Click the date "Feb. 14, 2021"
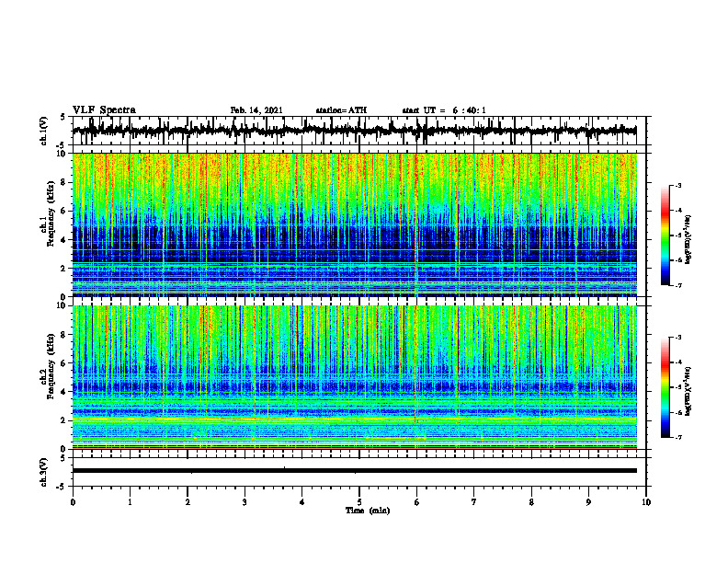This screenshot has width=728, height=563. tap(256, 110)
